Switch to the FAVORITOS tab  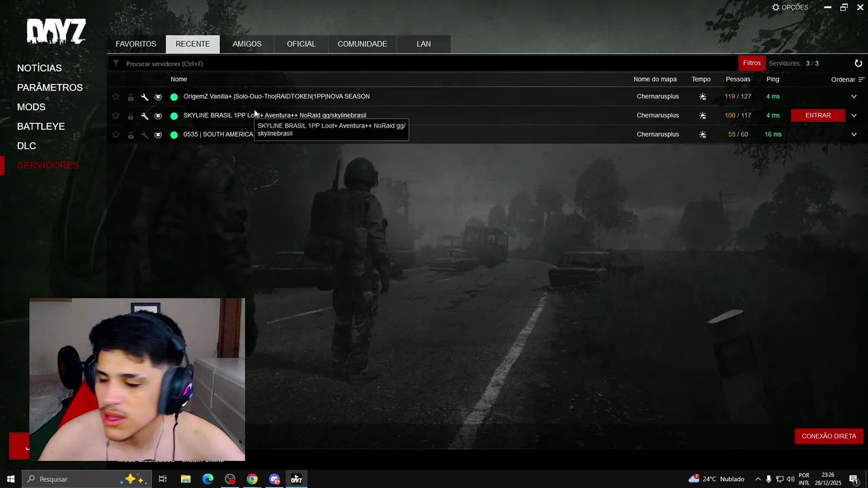click(136, 44)
